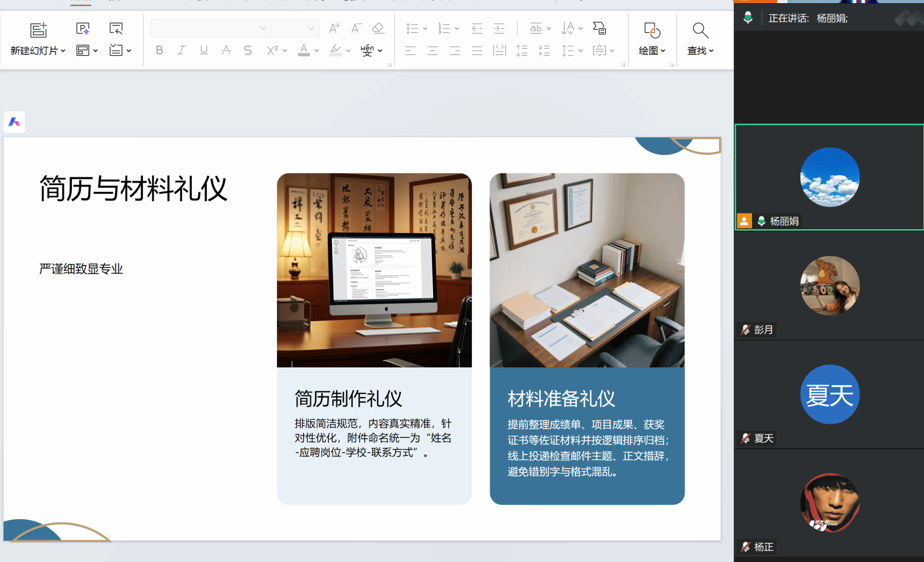Click the 材料准备礼仪 heading

click(561, 399)
